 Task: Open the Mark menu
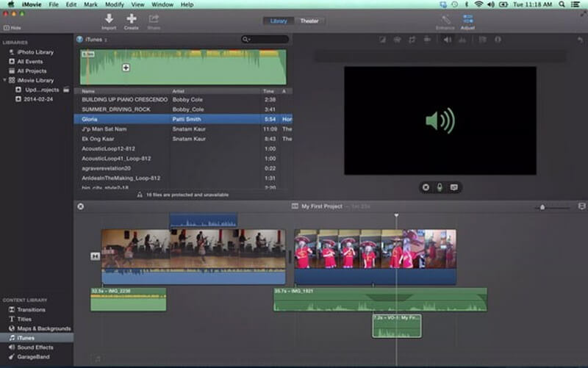coord(90,4)
